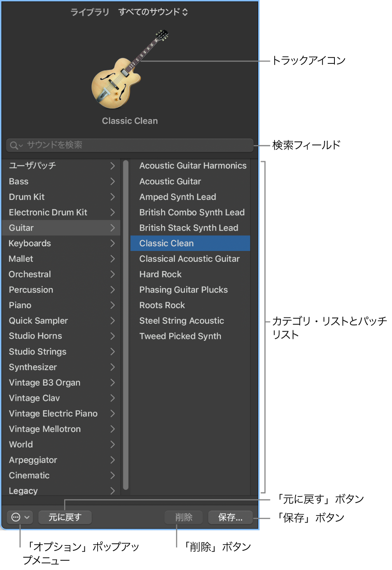Expand the World category

point(112,444)
